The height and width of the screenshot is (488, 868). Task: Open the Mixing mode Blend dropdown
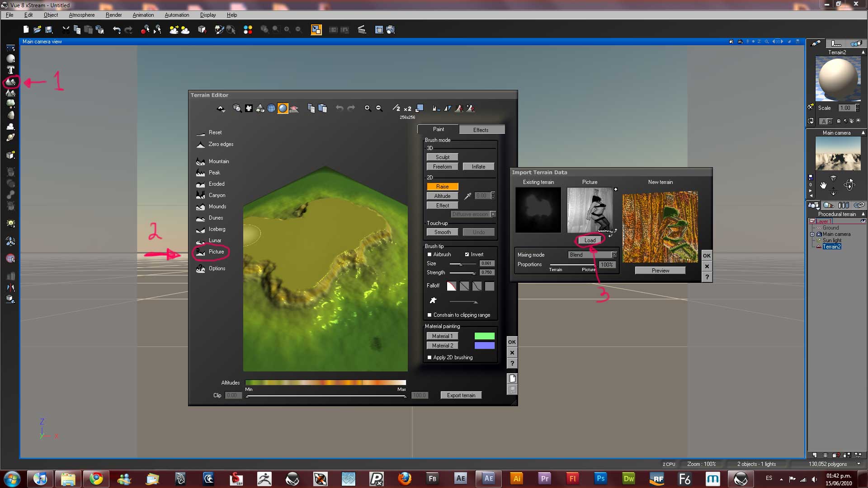[613, 255]
